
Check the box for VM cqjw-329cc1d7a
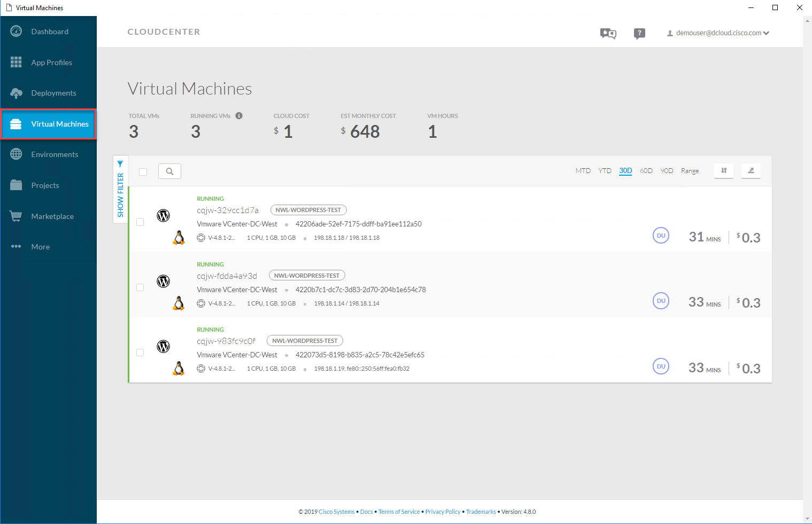click(140, 222)
